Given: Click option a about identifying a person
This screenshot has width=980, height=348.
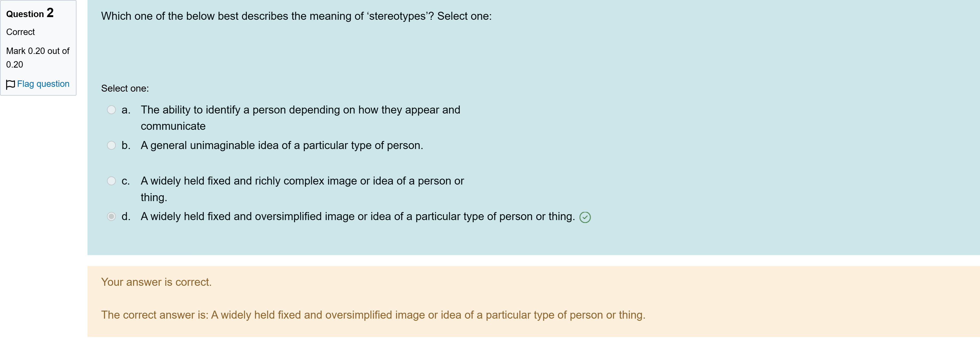Looking at the screenshot, I should pyautogui.click(x=300, y=110).
